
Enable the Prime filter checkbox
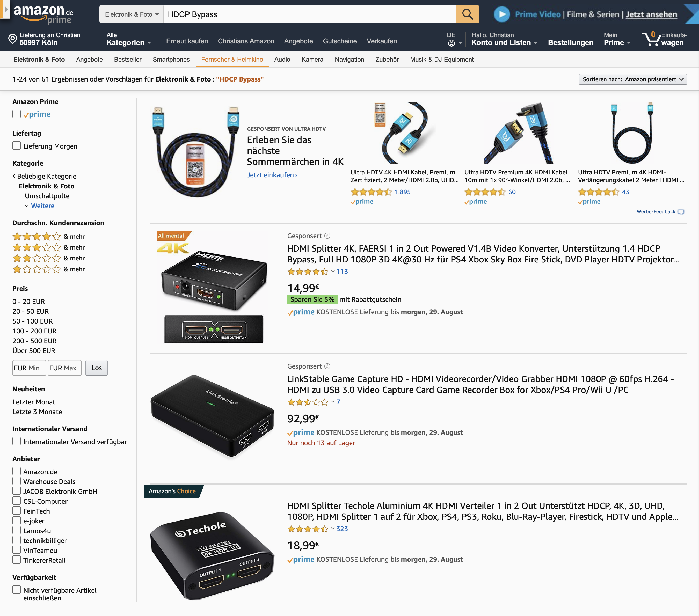[16, 114]
